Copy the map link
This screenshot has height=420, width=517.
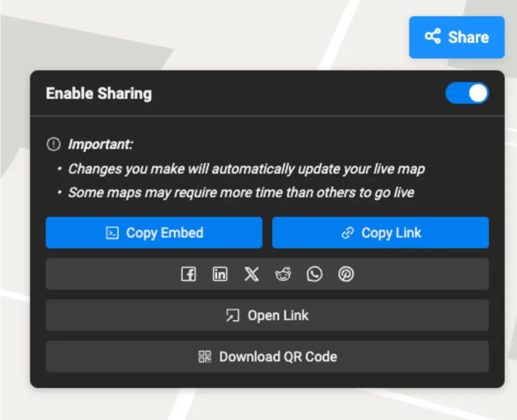click(x=381, y=233)
